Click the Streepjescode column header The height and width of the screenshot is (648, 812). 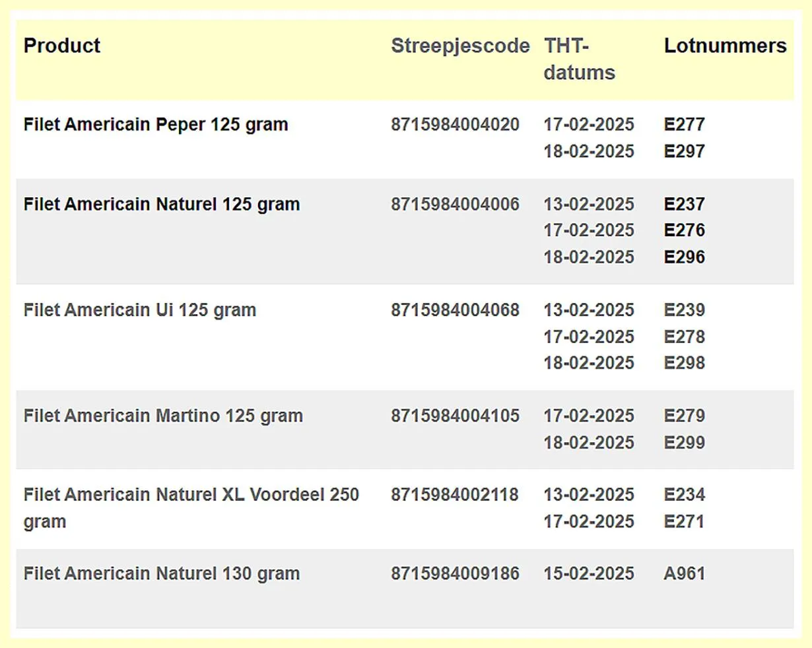pos(460,46)
